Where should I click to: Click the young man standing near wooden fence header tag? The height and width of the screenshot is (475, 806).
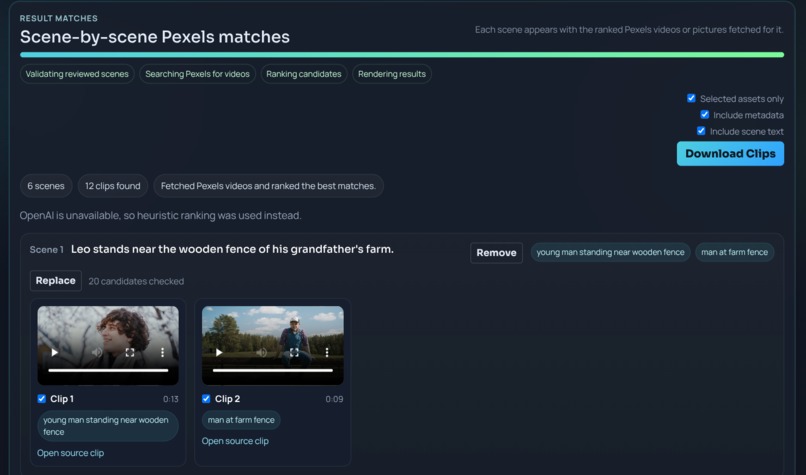610,252
